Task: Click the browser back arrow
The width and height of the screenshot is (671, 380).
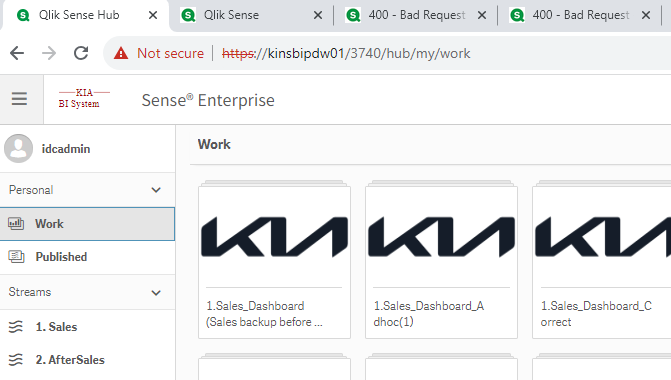Action: click(17, 53)
